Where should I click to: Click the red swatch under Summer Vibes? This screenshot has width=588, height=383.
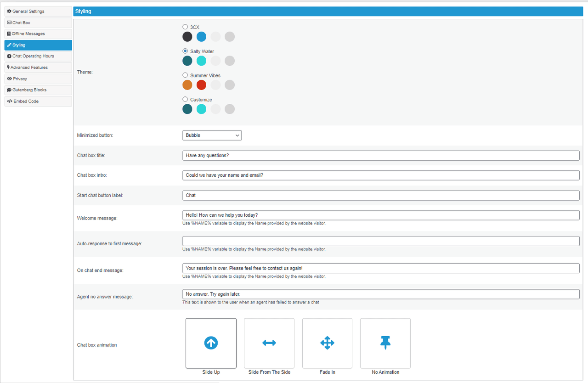click(201, 85)
